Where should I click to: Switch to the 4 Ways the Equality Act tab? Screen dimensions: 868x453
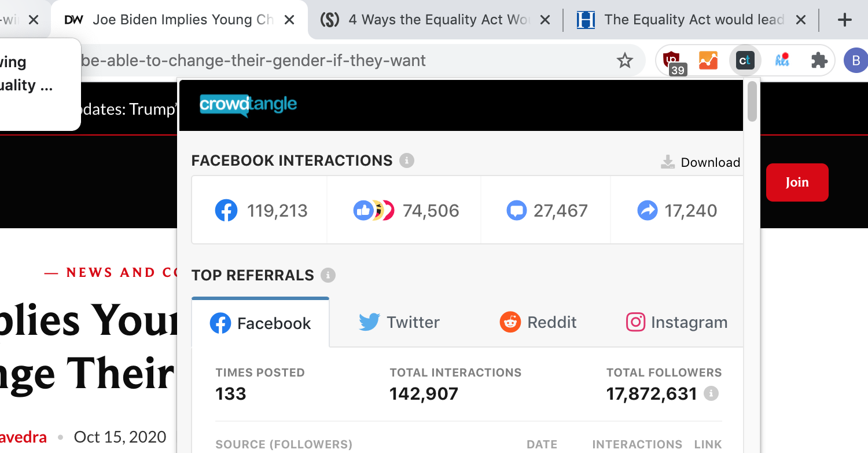(434, 20)
